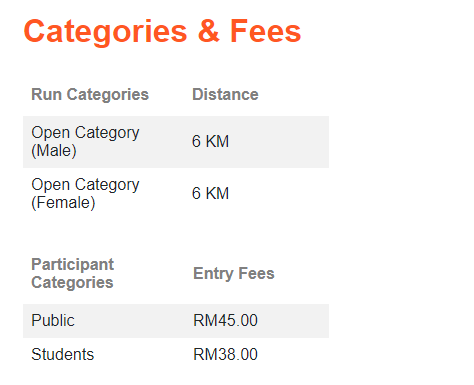Click the Open Category (Male) cell
Viewport: 474px width, 385px height.
(85, 142)
